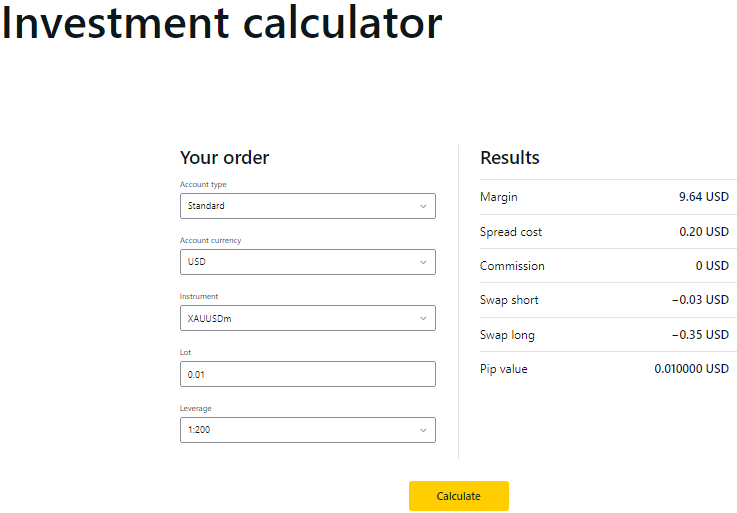Image resolution: width=737 pixels, height=513 pixels.
Task: Open the Standard account type dropdown
Action: 300,206
